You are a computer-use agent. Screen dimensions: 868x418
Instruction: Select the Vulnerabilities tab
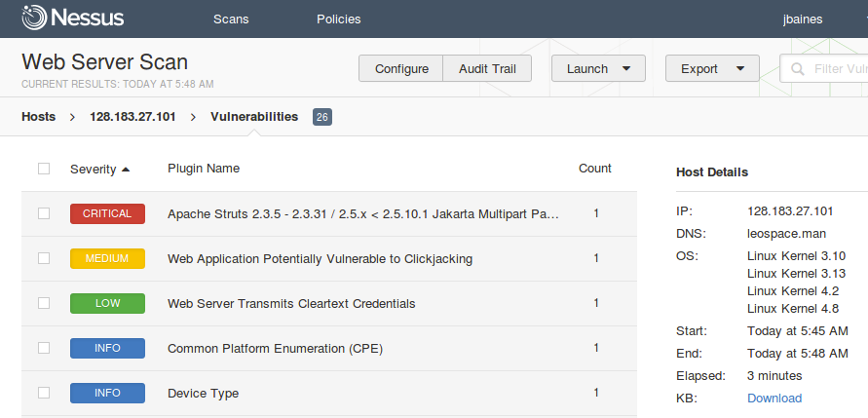254,117
